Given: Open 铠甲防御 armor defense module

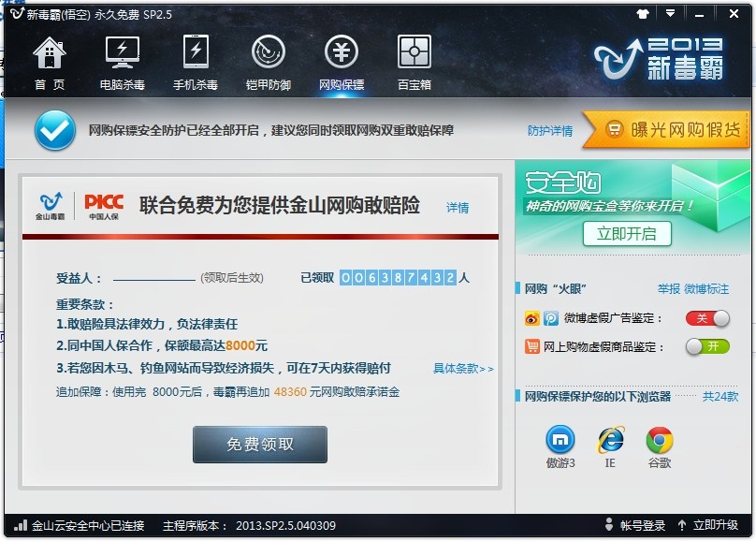Looking at the screenshot, I should pyautogui.click(x=269, y=58).
